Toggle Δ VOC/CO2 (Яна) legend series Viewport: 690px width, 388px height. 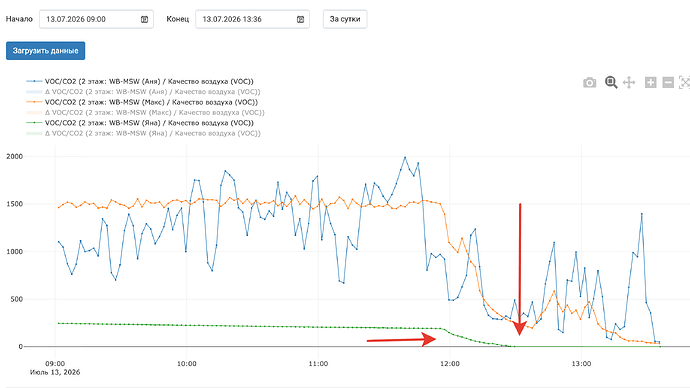pyautogui.click(x=143, y=133)
